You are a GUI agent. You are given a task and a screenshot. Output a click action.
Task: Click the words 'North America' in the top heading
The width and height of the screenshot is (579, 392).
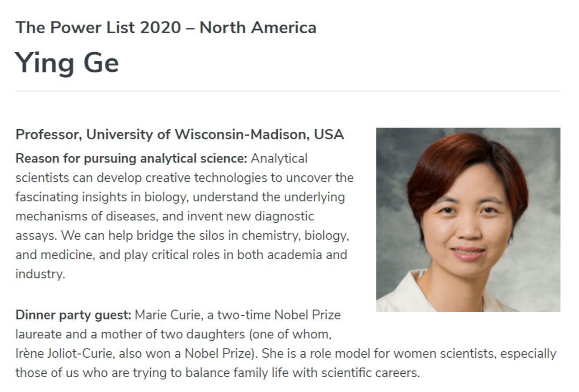coord(258,28)
